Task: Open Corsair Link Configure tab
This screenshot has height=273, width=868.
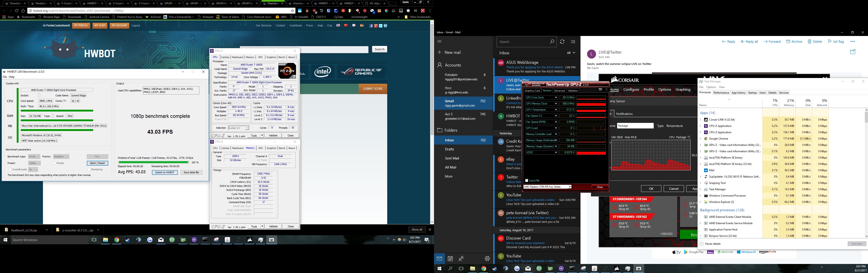Action: click(x=631, y=90)
